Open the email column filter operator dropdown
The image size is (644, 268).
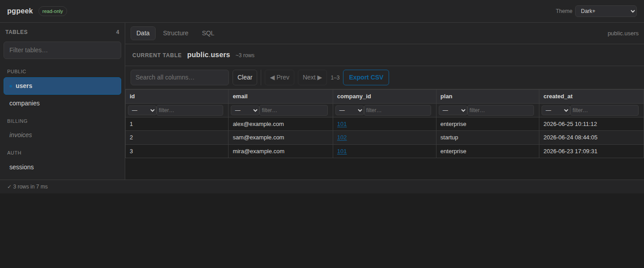click(245, 110)
